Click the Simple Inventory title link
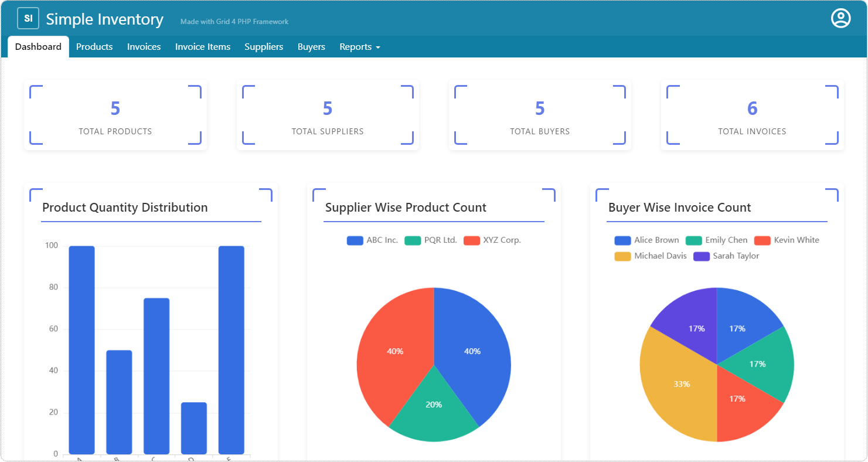868x462 pixels. tap(104, 19)
